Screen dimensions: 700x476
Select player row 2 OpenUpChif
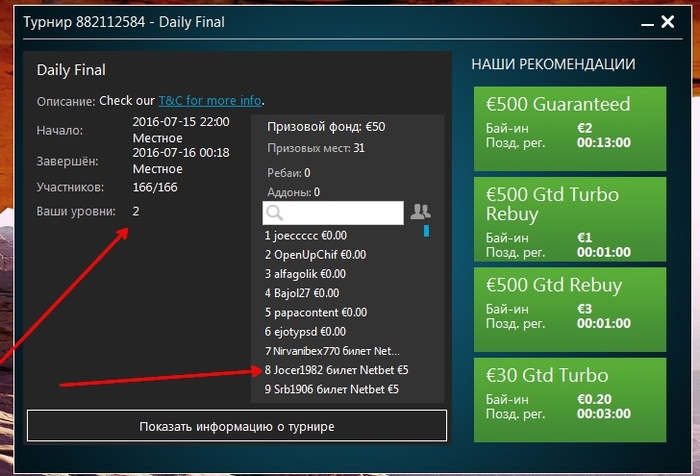(x=315, y=255)
